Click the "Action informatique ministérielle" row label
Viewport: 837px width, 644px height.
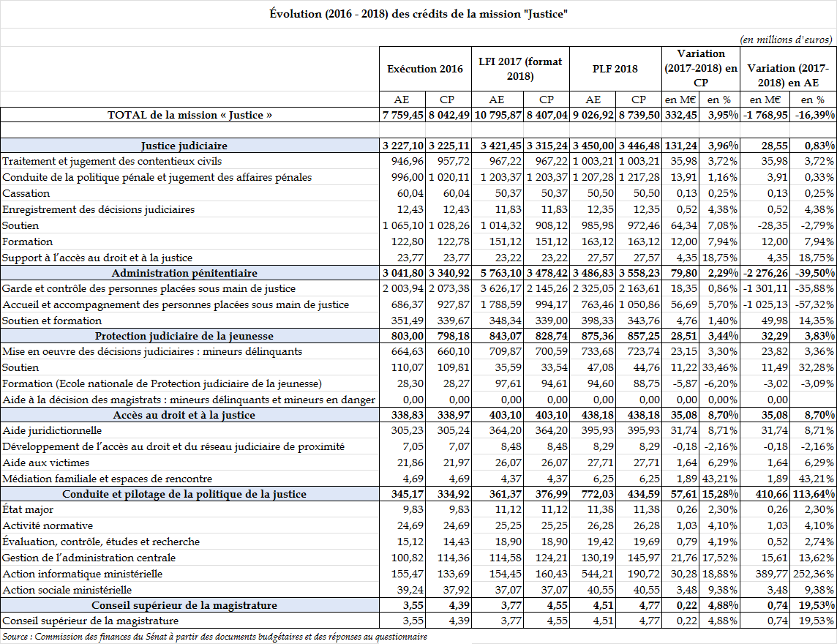pos(82,574)
